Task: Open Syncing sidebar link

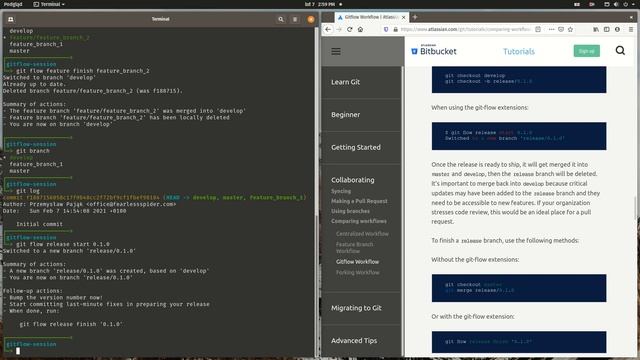Action: [x=341, y=191]
